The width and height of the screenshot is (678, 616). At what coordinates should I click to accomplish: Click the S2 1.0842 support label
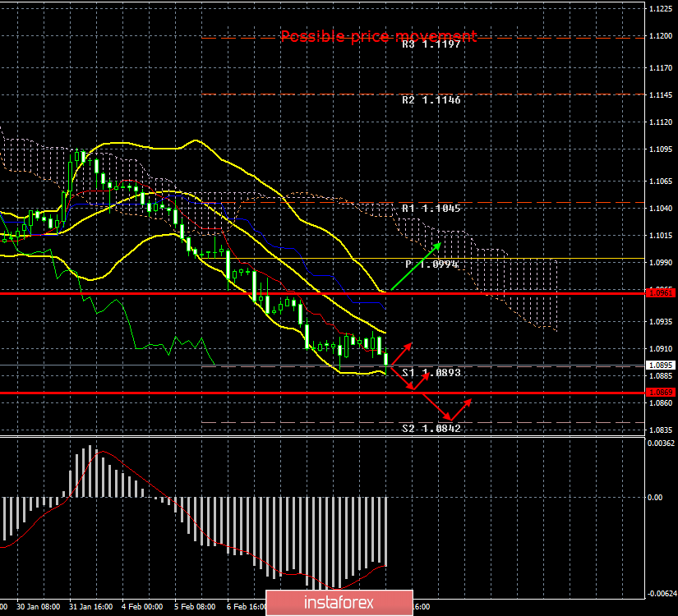tap(431, 429)
